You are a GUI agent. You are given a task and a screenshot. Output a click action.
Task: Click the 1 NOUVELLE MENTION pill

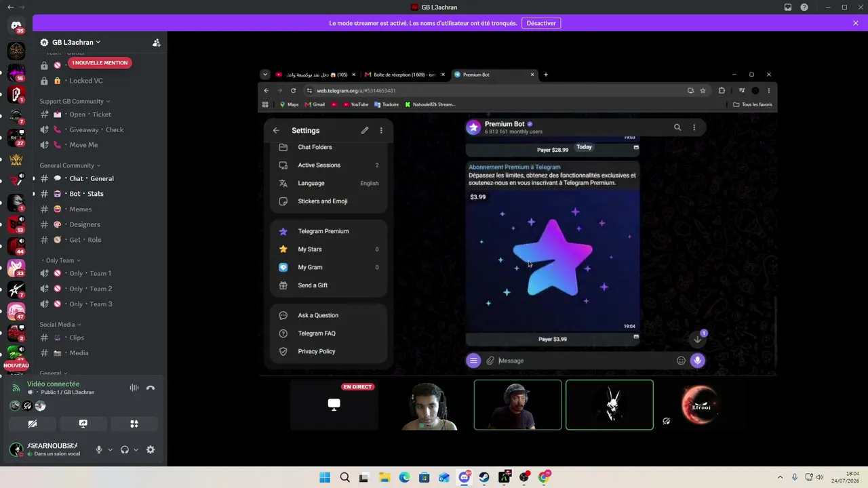[x=100, y=63]
